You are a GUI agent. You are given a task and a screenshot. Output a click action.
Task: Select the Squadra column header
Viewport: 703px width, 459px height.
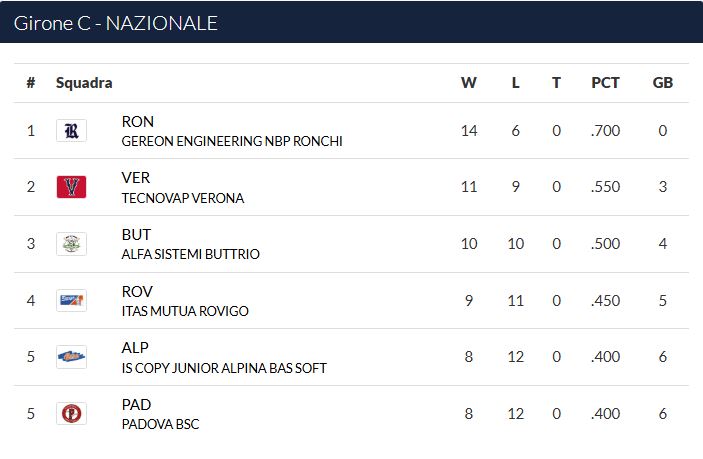84,83
